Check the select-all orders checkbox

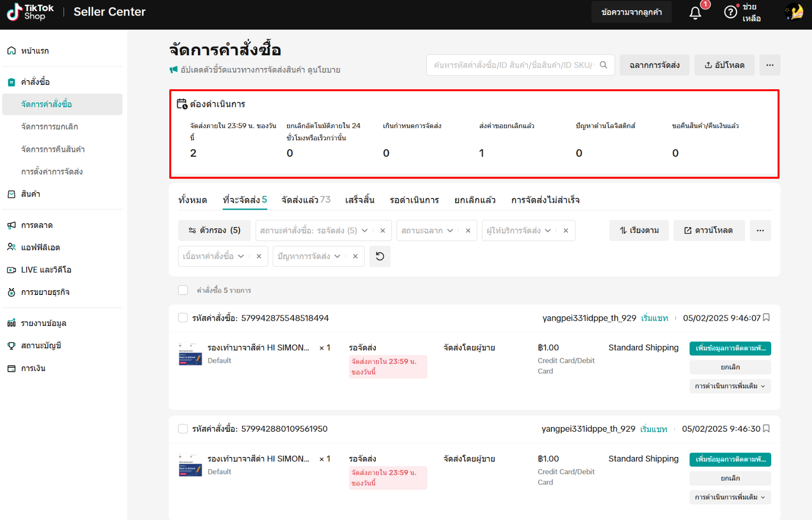[x=183, y=290]
